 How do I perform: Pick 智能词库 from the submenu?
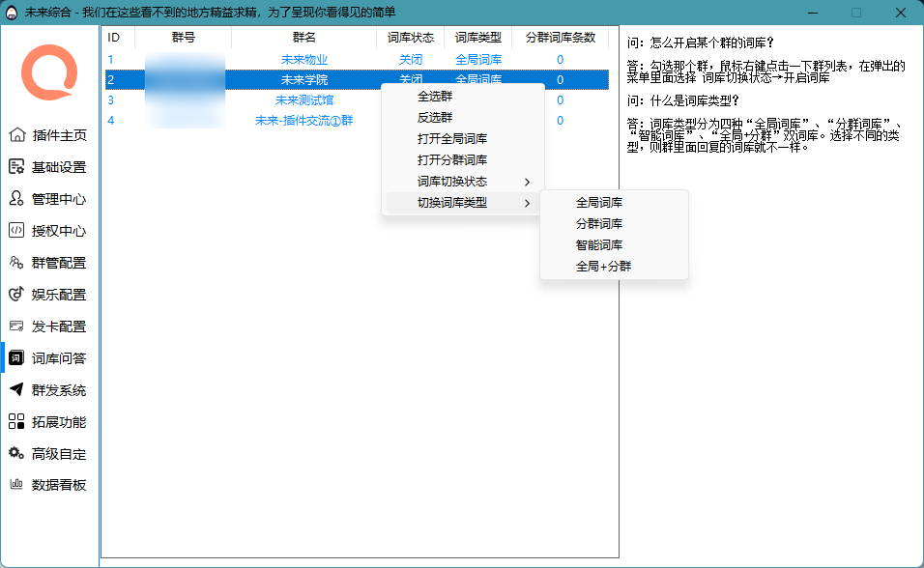coord(599,245)
